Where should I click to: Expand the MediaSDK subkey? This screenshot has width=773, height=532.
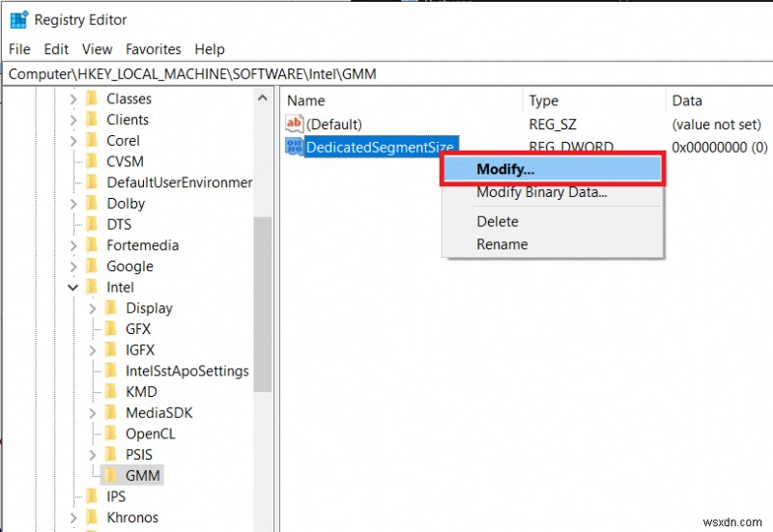tap(93, 413)
